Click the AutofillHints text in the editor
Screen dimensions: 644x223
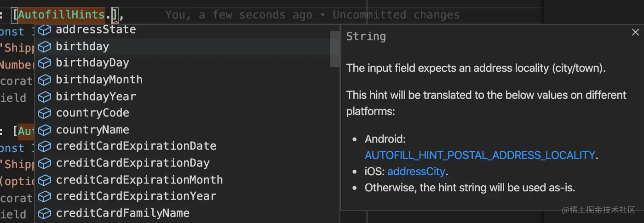[x=62, y=15]
